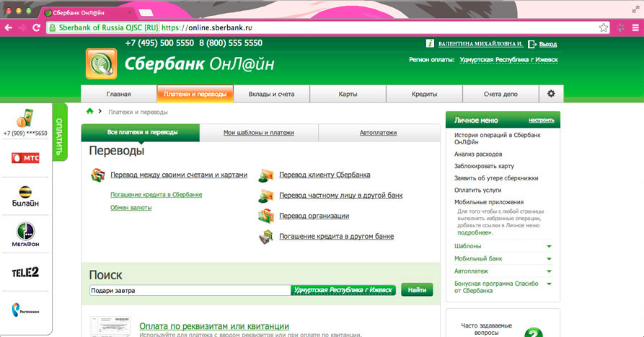Click the browser back arrow
The image size is (644, 337).
pos(8,27)
